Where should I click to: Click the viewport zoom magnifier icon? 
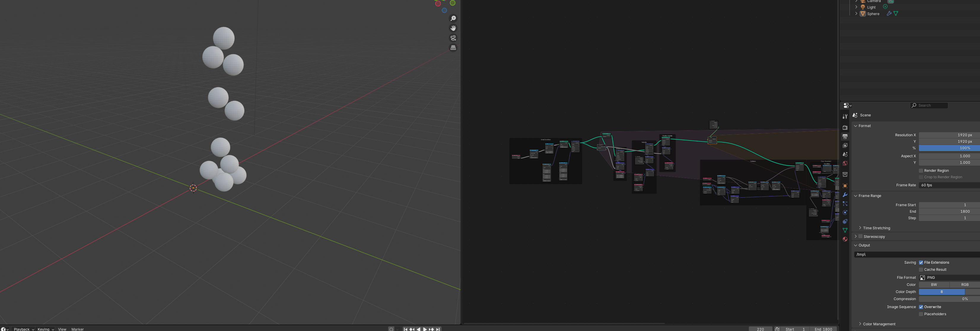coord(453,19)
